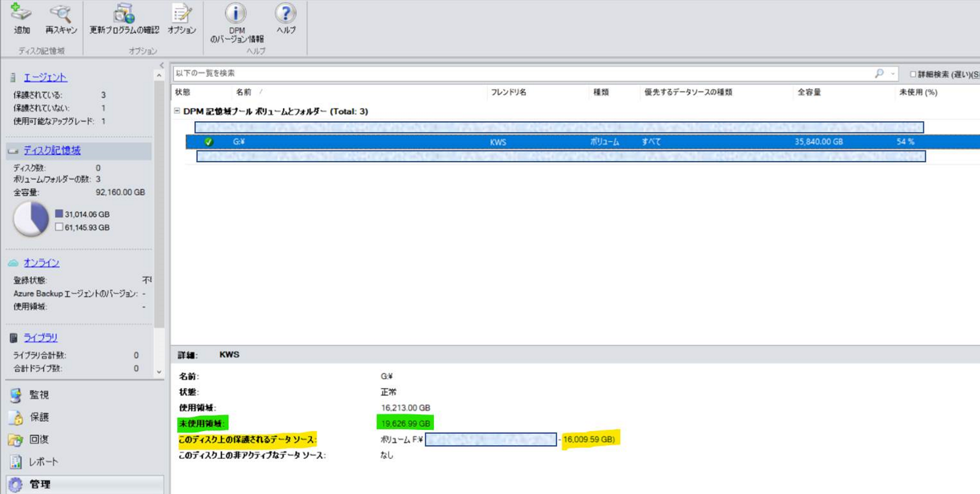Click the search magnifier icon
The height and width of the screenshot is (494, 980).
click(879, 73)
